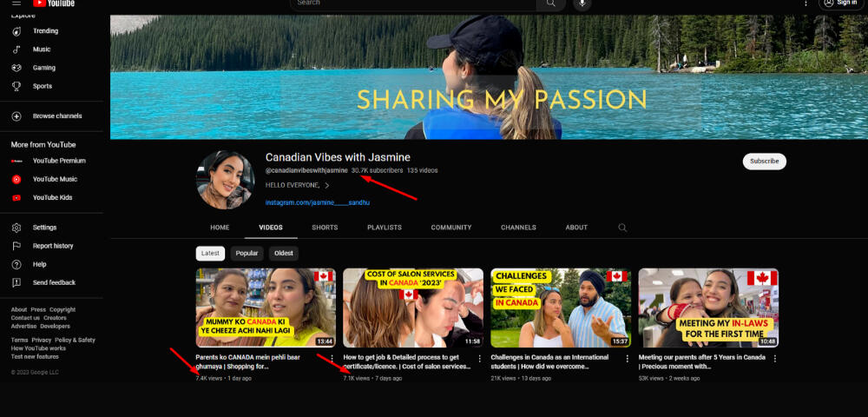The width and height of the screenshot is (868, 417).
Task: Click the YouTube logo
Action: click(54, 3)
